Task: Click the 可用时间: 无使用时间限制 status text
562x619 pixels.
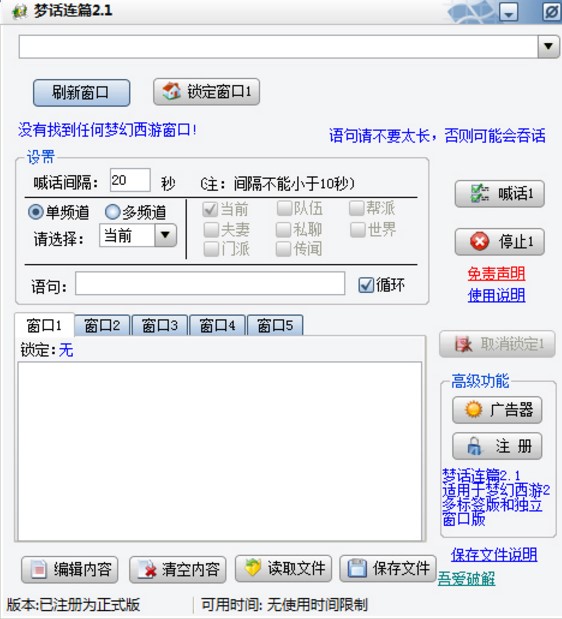Action: [x=285, y=604]
